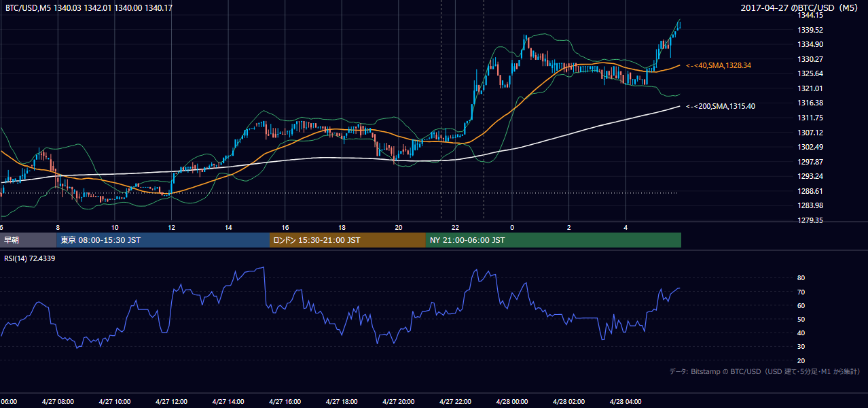Click the BTC/USD,M5 price header text
The height and width of the screenshot is (408, 868).
(x=89, y=8)
